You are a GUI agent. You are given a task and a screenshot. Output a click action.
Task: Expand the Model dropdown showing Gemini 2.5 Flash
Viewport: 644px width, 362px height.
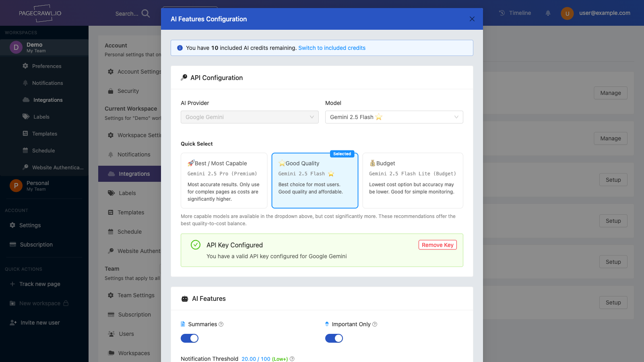click(x=394, y=117)
